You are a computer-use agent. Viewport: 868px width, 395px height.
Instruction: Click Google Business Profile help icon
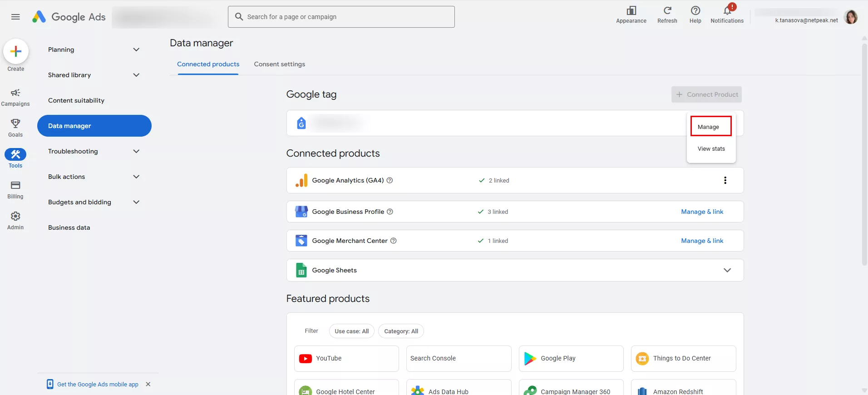(x=390, y=212)
